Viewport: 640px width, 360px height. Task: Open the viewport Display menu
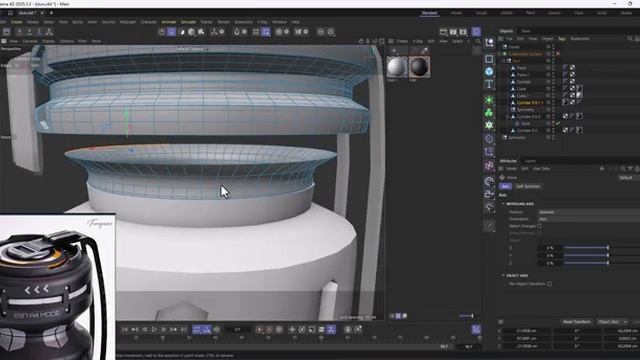point(48,41)
